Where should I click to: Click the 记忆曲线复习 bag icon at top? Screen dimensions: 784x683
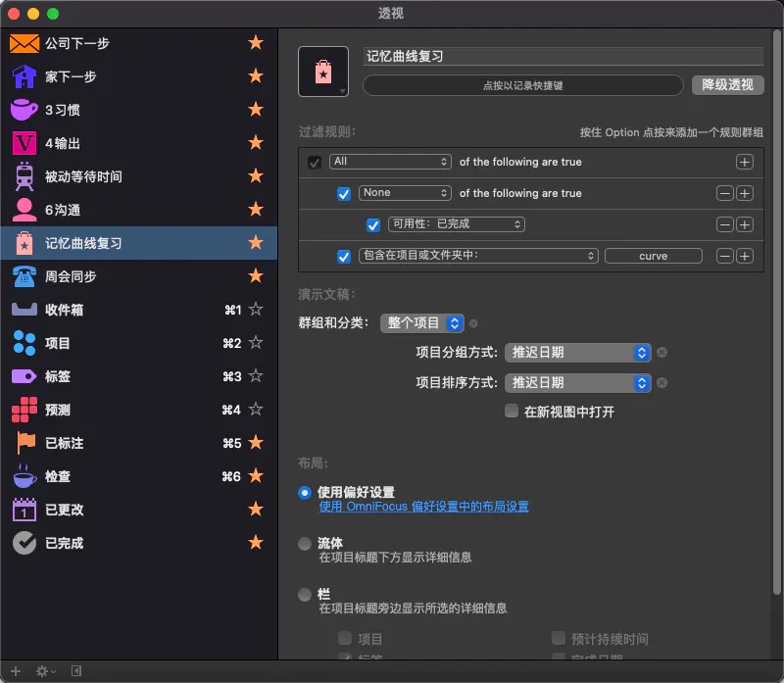323,72
